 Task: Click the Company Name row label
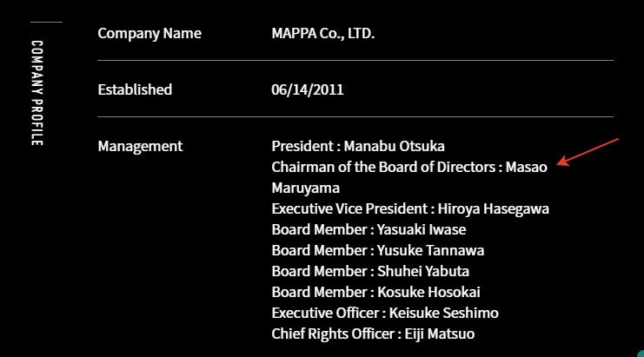(x=149, y=34)
